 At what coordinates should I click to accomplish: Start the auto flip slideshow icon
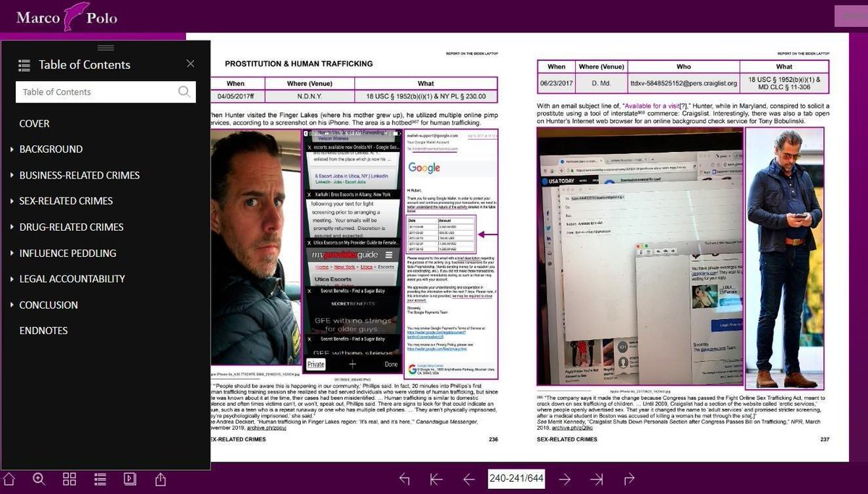click(130, 479)
